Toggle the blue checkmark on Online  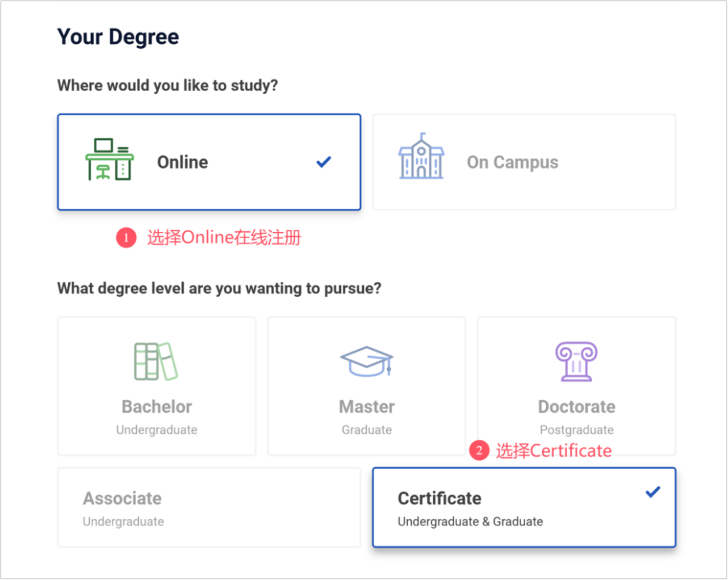point(324,162)
